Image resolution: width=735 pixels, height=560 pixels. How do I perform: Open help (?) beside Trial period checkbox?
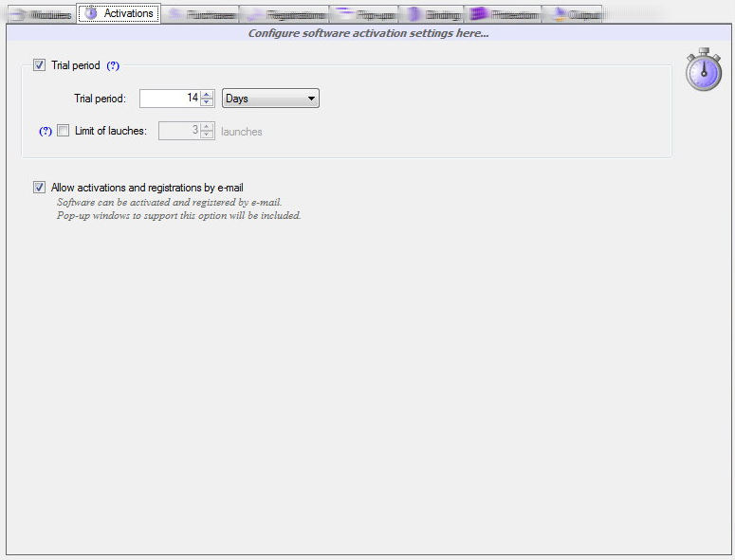[113, 65]
